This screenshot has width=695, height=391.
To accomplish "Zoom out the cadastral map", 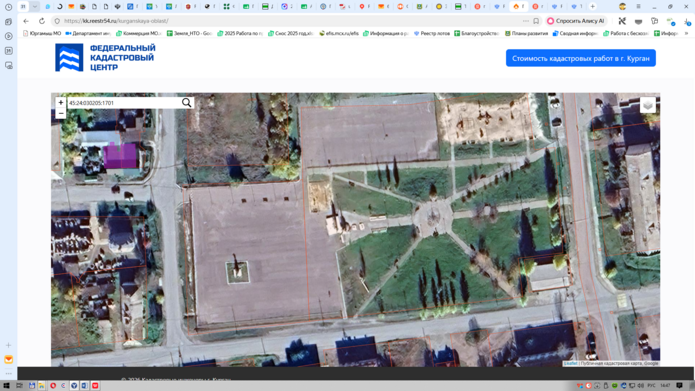I will (x=61, y=113).
